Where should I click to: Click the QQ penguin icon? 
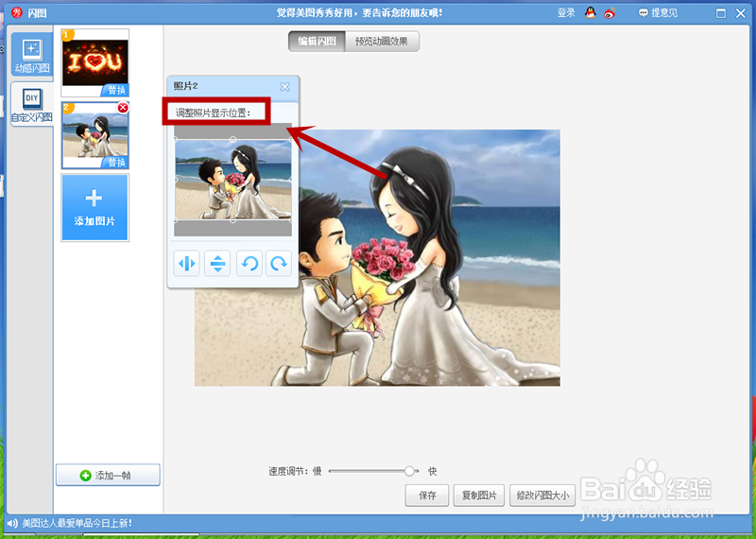(x=590, y=13)
